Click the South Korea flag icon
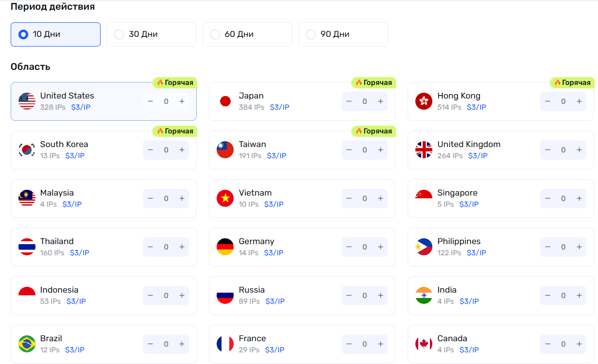The image size is (598, 364). 27,150
